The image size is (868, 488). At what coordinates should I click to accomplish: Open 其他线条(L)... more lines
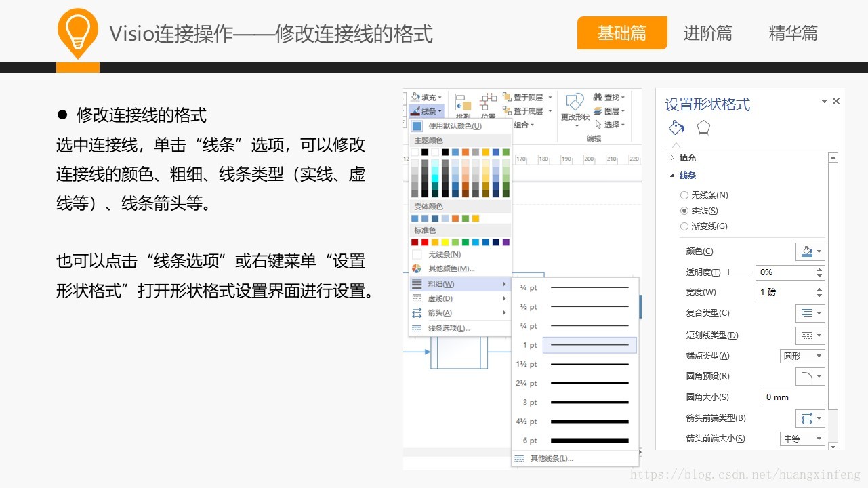pos(575,458)
